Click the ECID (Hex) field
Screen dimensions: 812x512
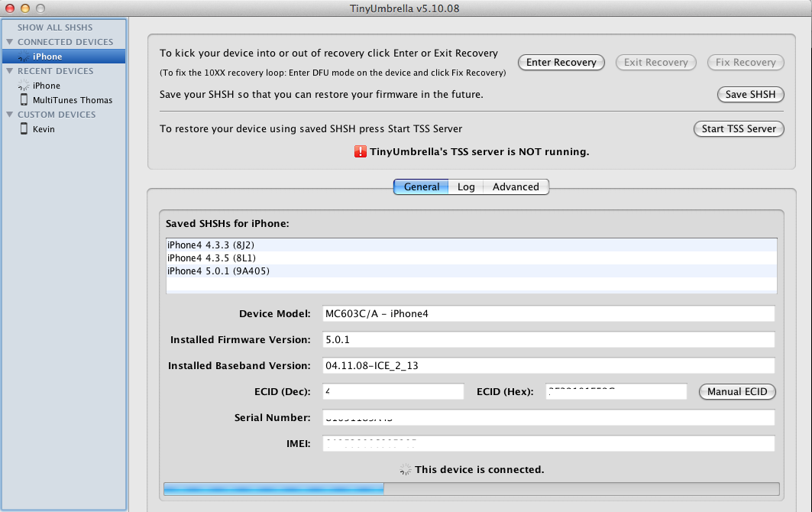tap(616, 391)
